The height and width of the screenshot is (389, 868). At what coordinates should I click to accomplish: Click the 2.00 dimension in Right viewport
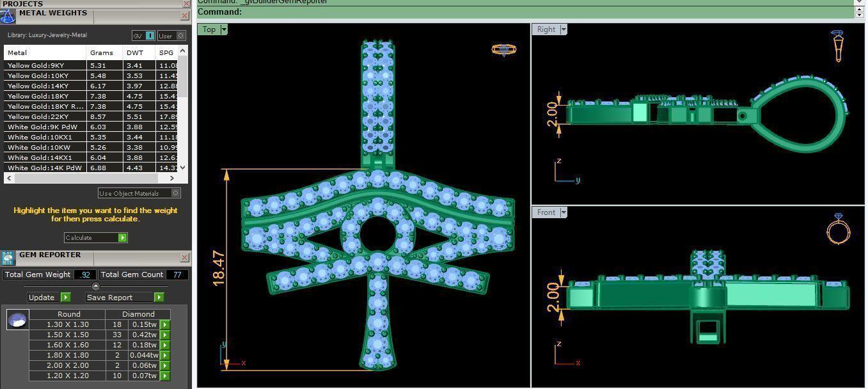click(x=553, y=115)
